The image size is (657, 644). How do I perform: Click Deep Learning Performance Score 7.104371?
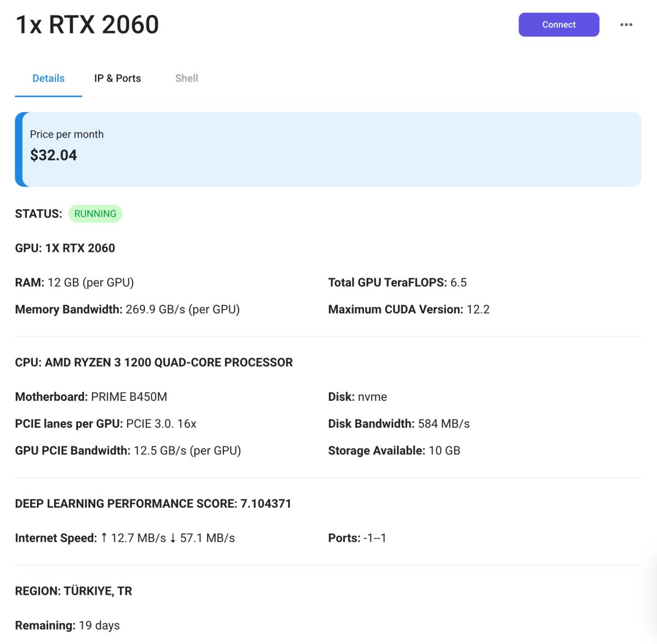point(153,504)
